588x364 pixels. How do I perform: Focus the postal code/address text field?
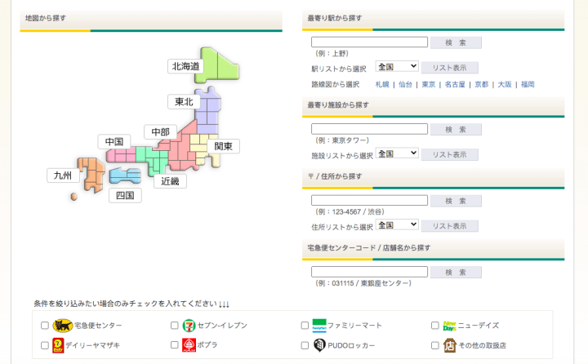(369, 200)
